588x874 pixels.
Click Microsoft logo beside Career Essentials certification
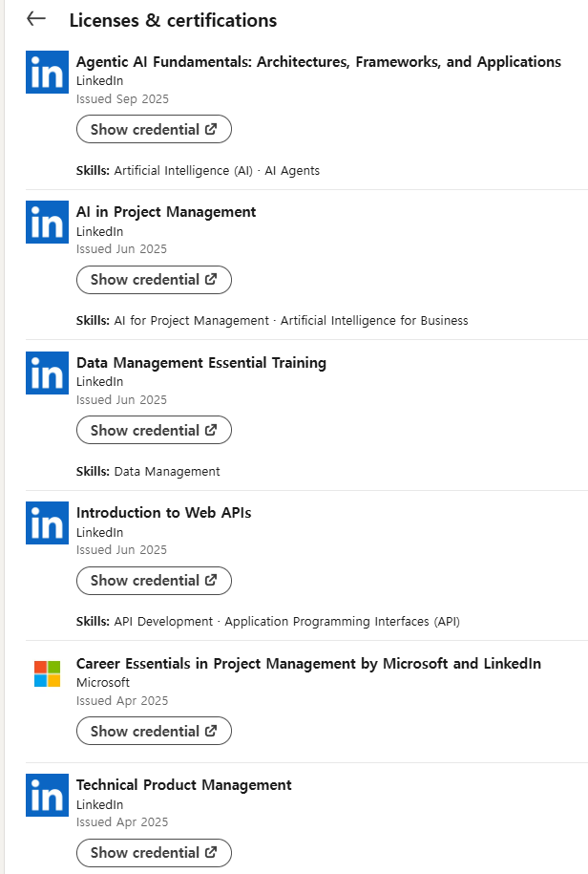pos(47,673)
